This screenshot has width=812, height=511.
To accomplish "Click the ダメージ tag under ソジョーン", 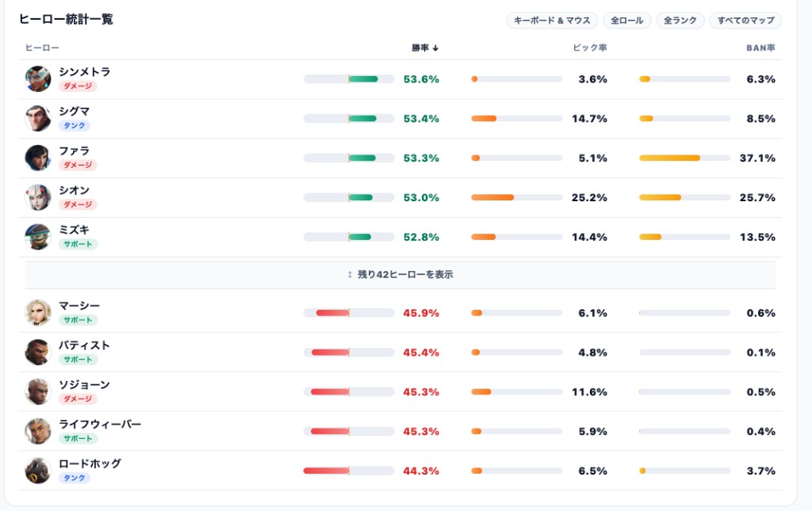I will 78,399.
